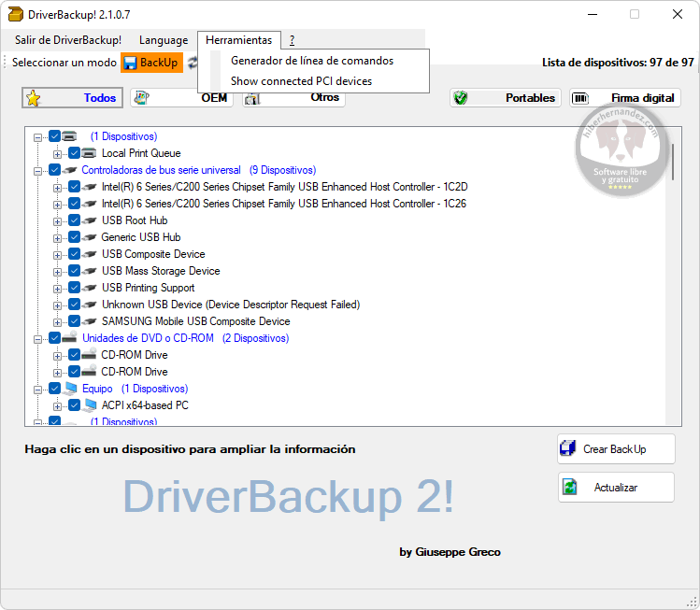The width and height of the screenshot is (700, 610).
Task: Collapse Controladoras de bus serie universal node
Action: click(38, 171)
